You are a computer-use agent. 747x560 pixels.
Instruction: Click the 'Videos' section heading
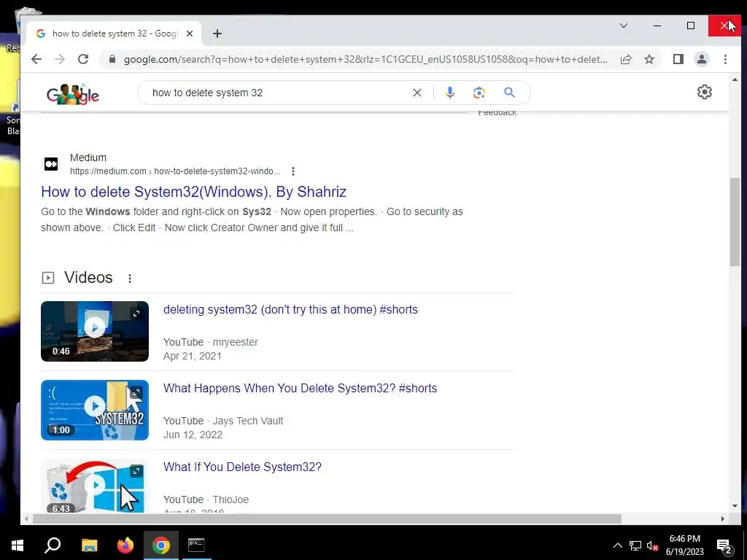click(88, 277)
